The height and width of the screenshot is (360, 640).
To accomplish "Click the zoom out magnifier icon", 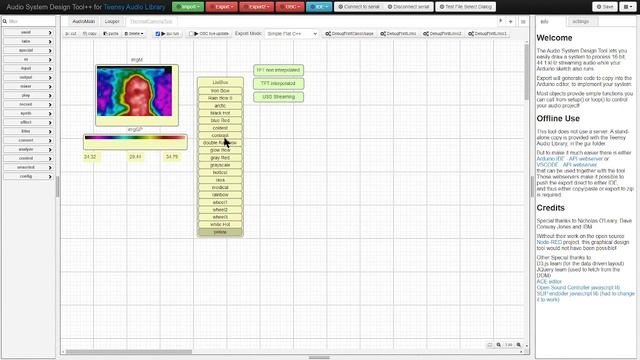I will tap(498, 345).
